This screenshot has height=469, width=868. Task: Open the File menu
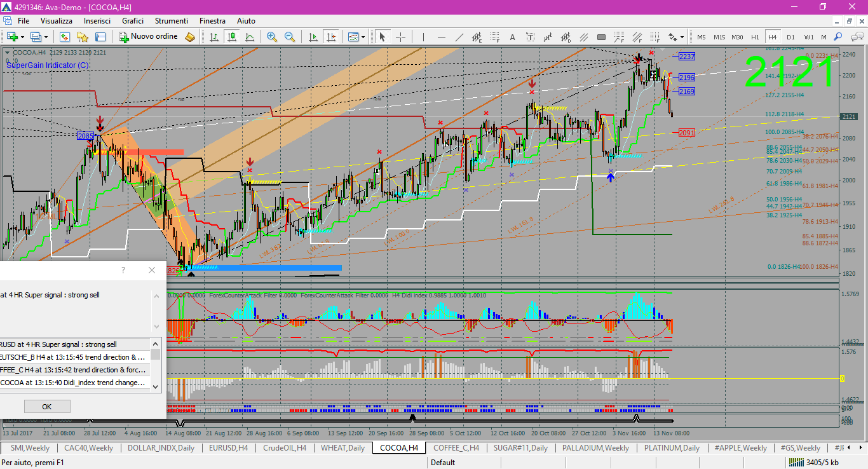coord(24,21)
